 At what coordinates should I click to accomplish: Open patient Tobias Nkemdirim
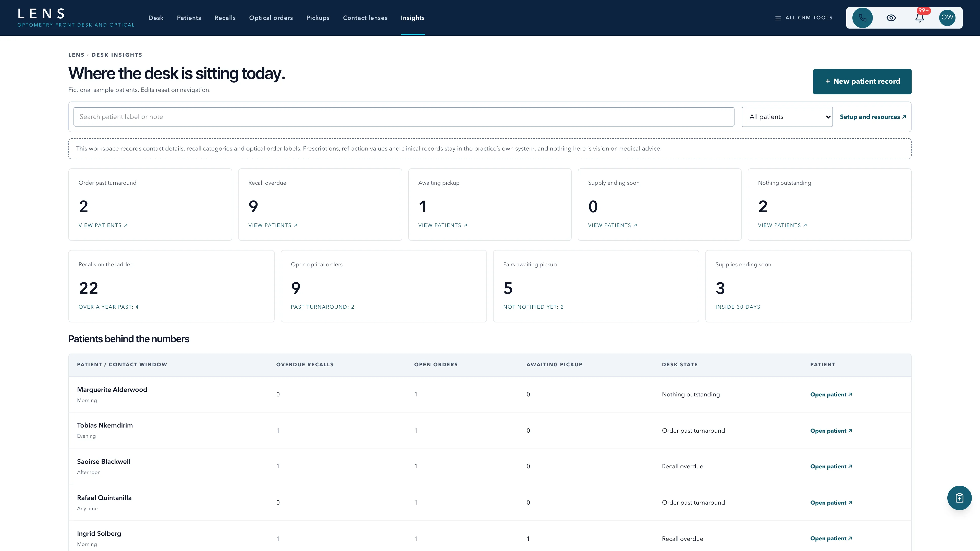coord(831,430)
